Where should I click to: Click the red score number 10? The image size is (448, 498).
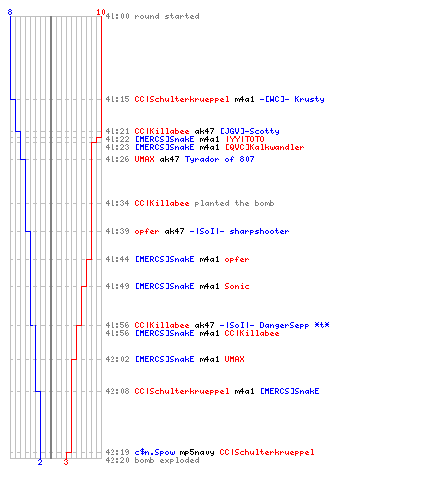click(x=101, y=12)
